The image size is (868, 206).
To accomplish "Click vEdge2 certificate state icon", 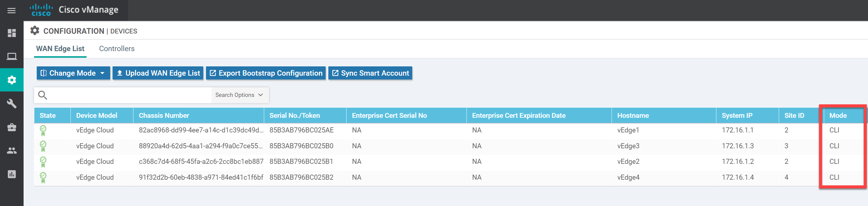I will coord(43,162).
